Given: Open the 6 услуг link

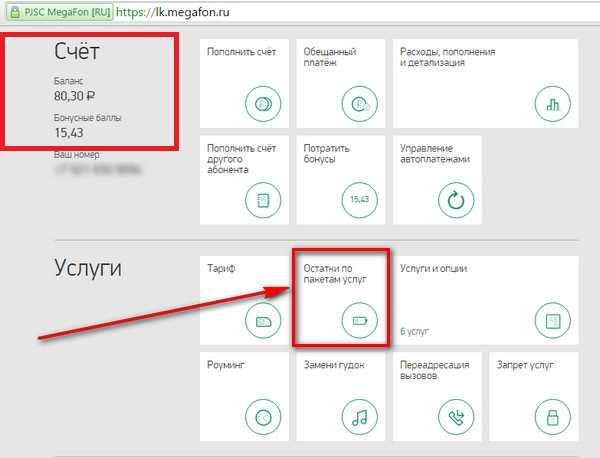Looking at the screenshot, I should click(415, 330).
